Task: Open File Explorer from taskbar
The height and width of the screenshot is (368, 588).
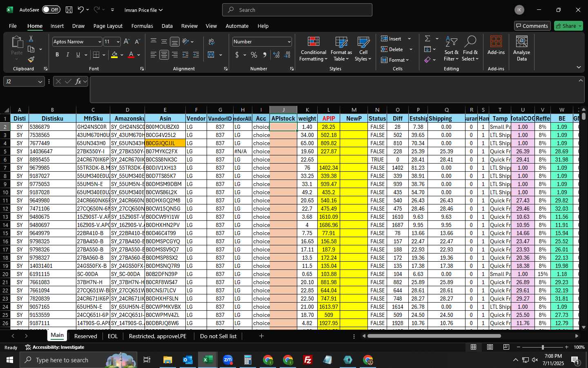Action: coord(167,360)
